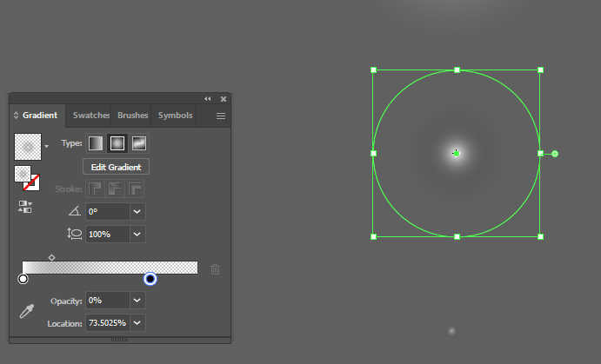Click the bottom-right bounding box handle
The height and width of the screenshot is (364, 601).
pyautogui.click(x=540, y=237)
